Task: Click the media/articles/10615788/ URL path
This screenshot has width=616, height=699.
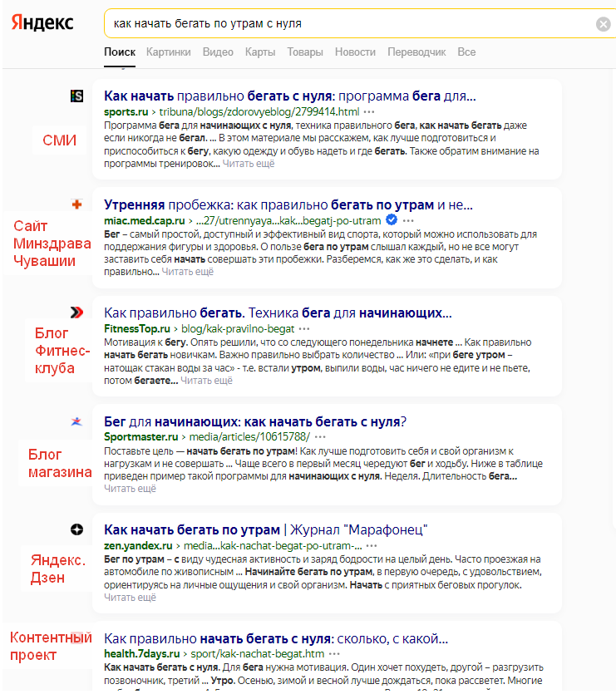Action: pyautogui.click(x=249, y=437)
